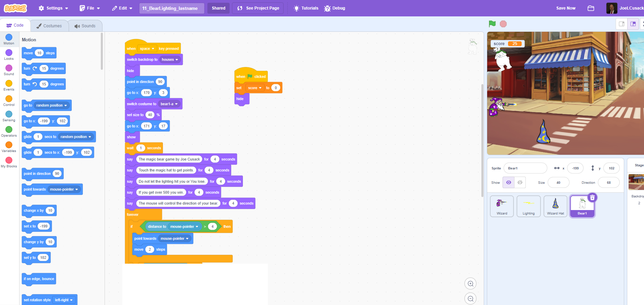This screenshot has height=305, width=644.
Task: Open the Settings dropdown menu
Action: [x=53, y=8]
